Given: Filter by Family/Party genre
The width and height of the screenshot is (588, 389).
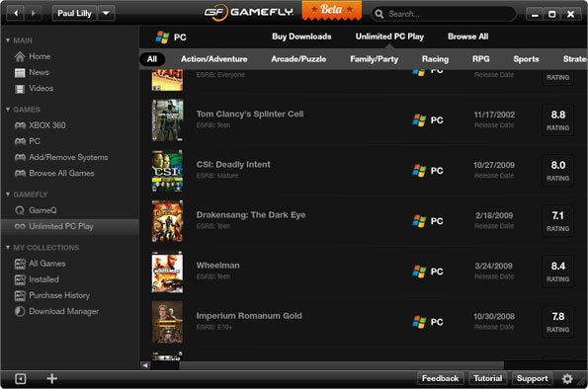Looking at the screenshot, I should (375, 59).
